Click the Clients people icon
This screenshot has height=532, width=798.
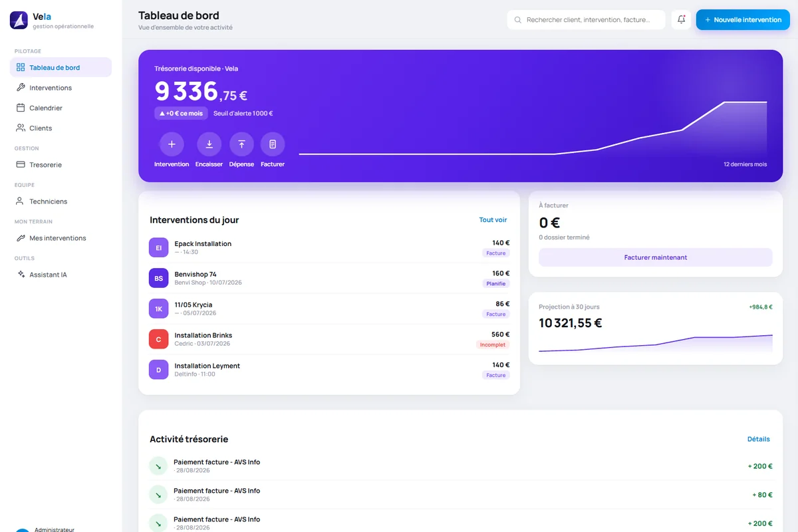point(21,128)
